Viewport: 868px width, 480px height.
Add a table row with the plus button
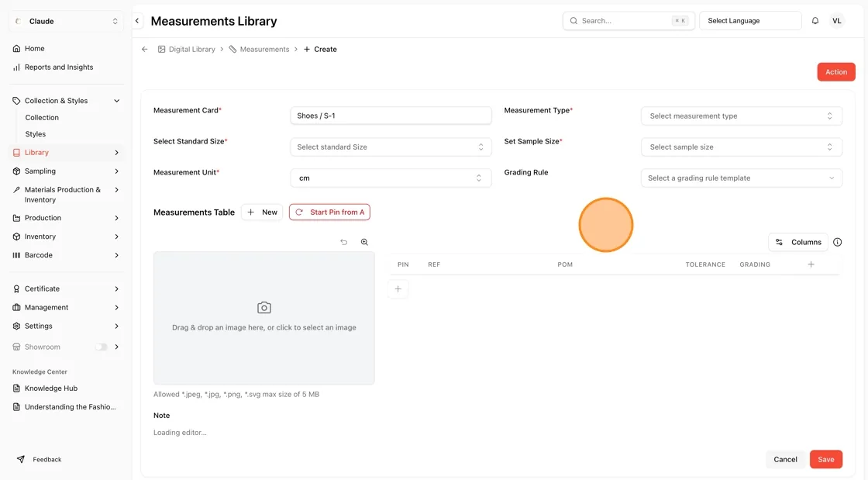[x=398, y=289]
